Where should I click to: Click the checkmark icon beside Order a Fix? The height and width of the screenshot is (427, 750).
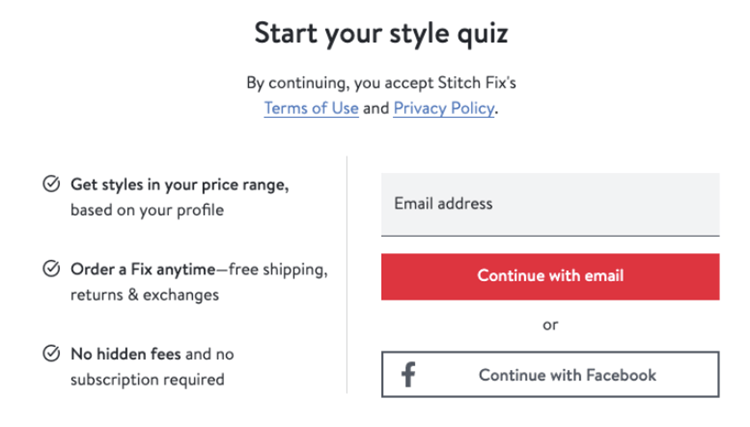tap(51, 268)
